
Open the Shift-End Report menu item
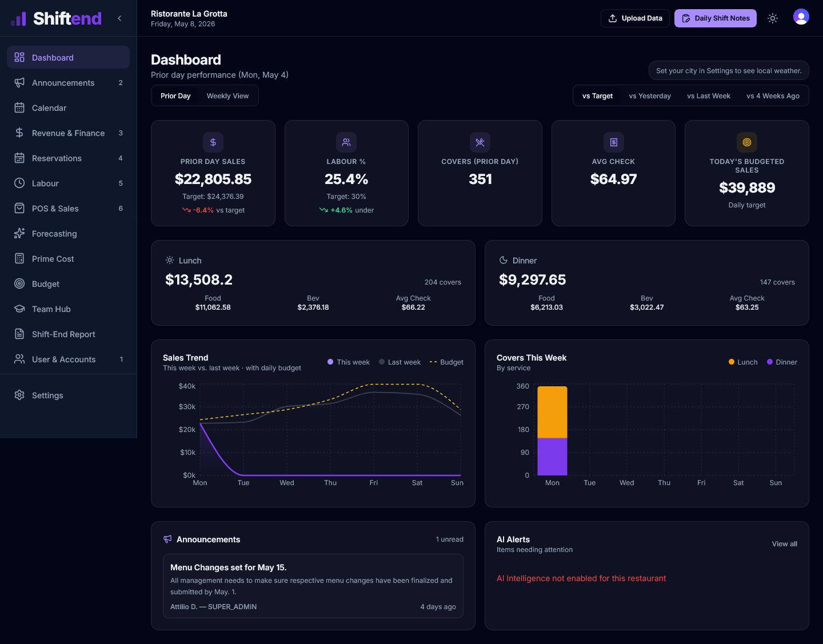69,334
